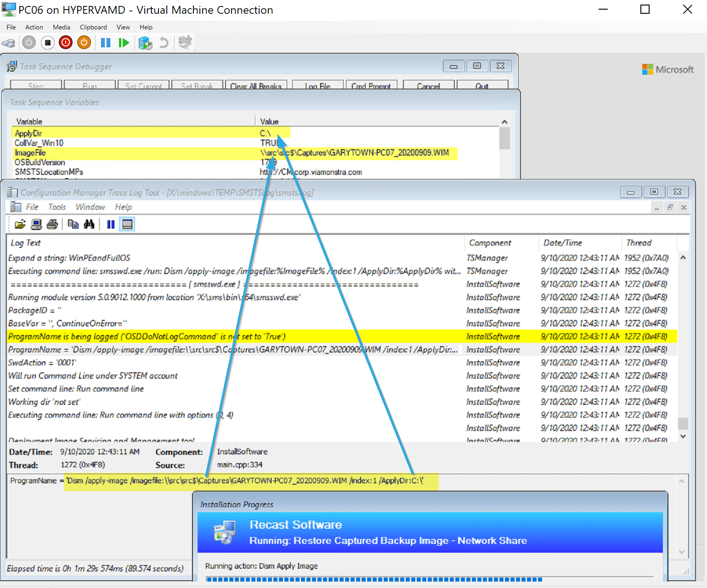Pause live log updates in CMTrace
The width and height of the screenshot is (707, 588).
pos(111,224)
